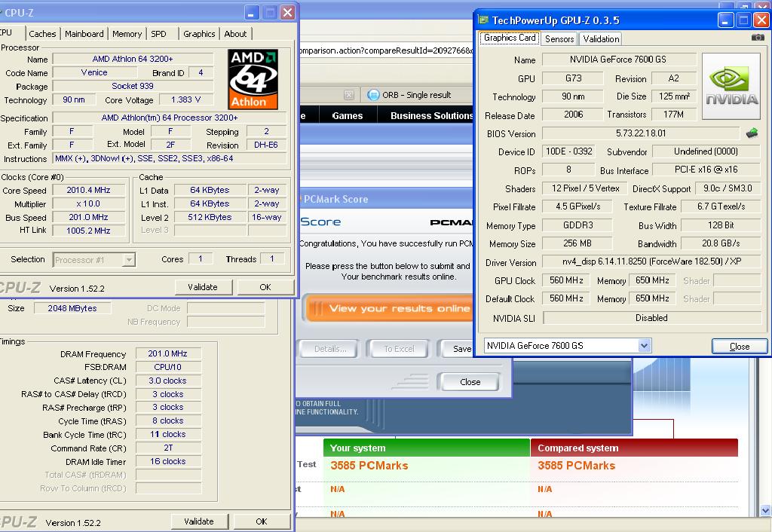Screen dimensions: 772x532
Task: Click the To Excel button in PCMark
Action: pyautogui.click(x=400, y=348)
